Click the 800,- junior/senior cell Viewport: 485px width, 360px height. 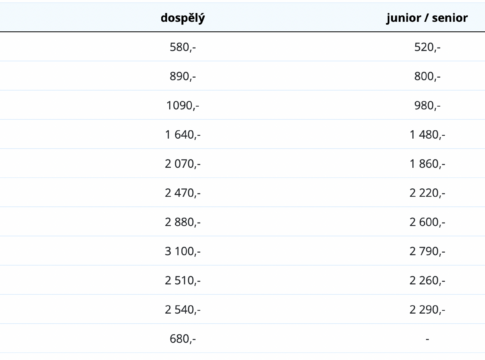[427, 76]
